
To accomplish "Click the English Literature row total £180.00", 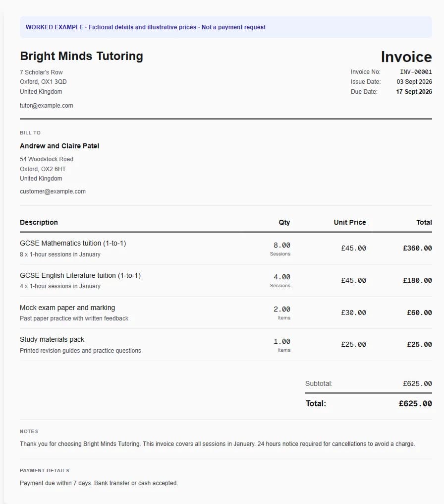I will pyautogui.click(x=418, y=280).
